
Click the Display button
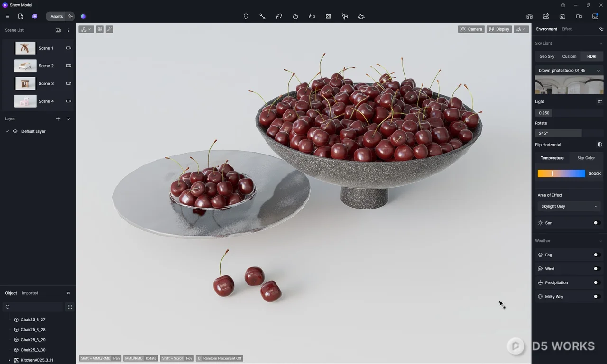click(x=499, y=29)
